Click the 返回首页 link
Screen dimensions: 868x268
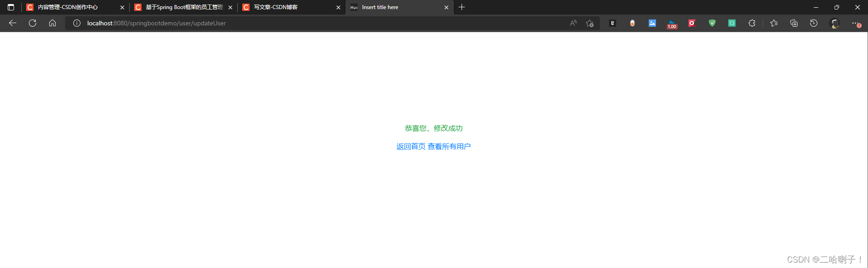pos(411,146)
